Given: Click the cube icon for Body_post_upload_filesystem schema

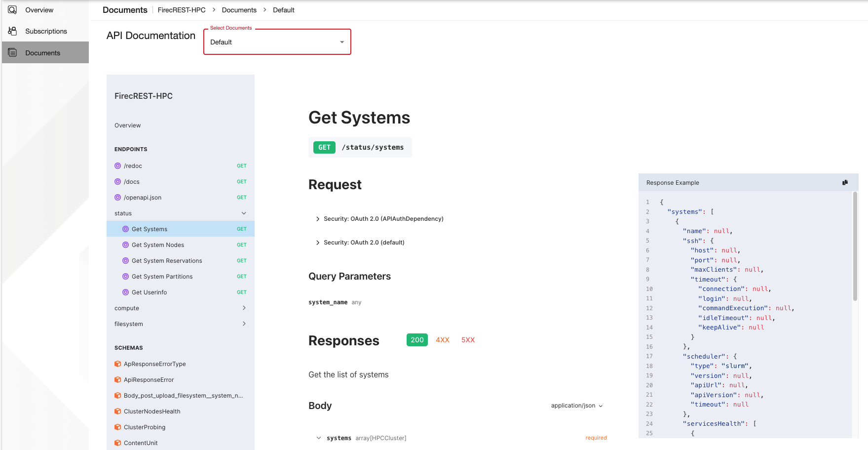Looking at the screenshot, I should 117,396.
